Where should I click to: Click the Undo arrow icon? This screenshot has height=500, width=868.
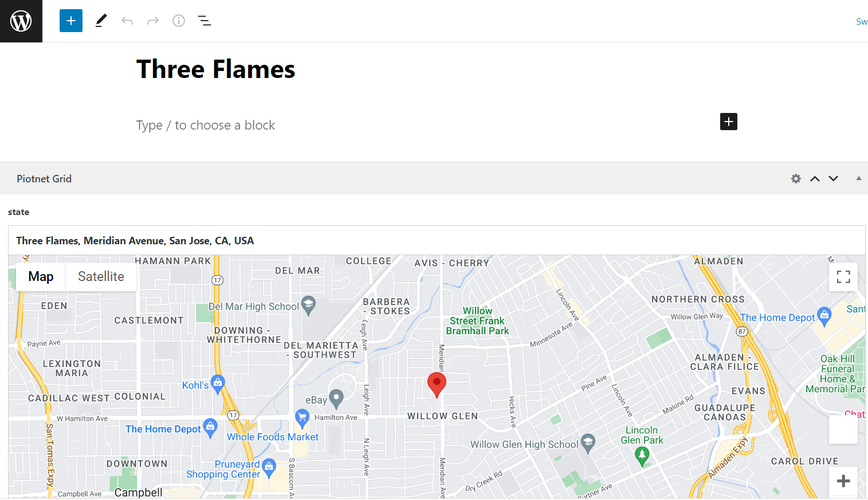(127, 21)
